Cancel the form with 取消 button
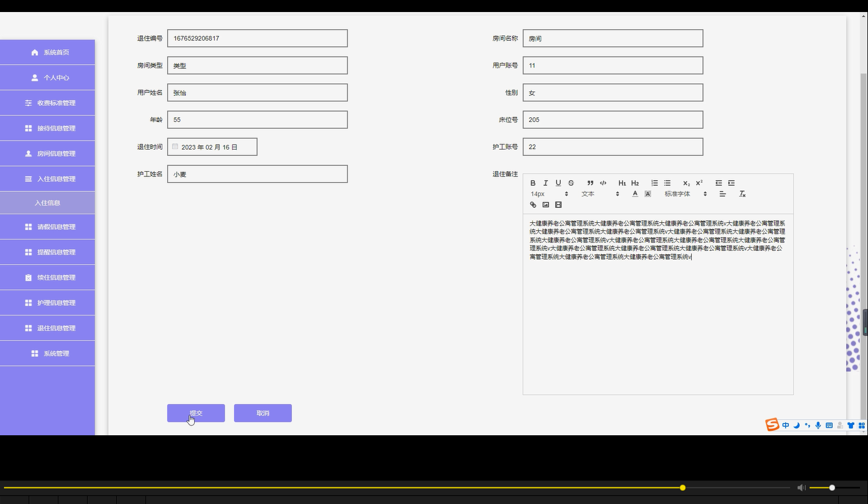 [263, 413]
